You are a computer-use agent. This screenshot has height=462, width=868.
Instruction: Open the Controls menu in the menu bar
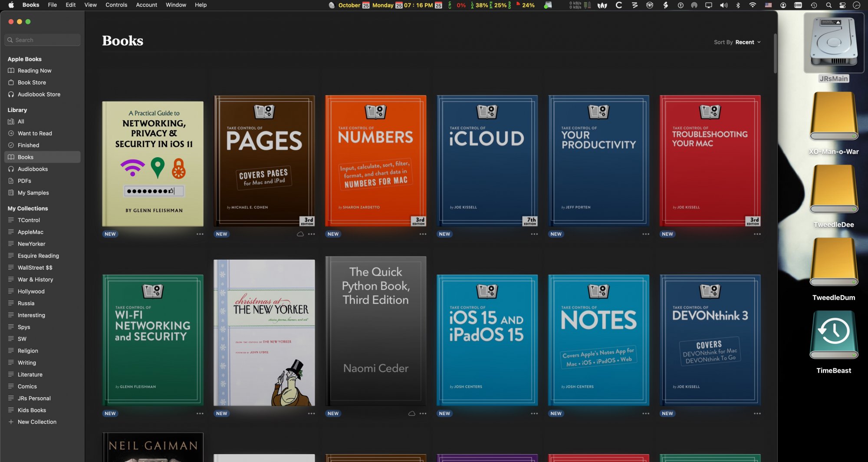[x=116, y=5]
